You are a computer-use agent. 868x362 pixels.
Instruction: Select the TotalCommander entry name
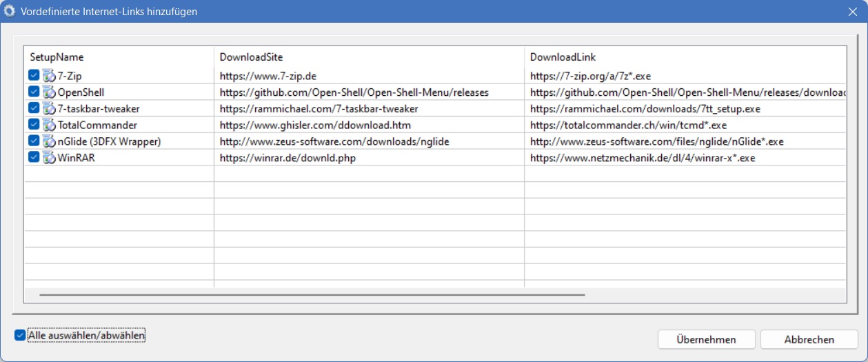[97, 125]
